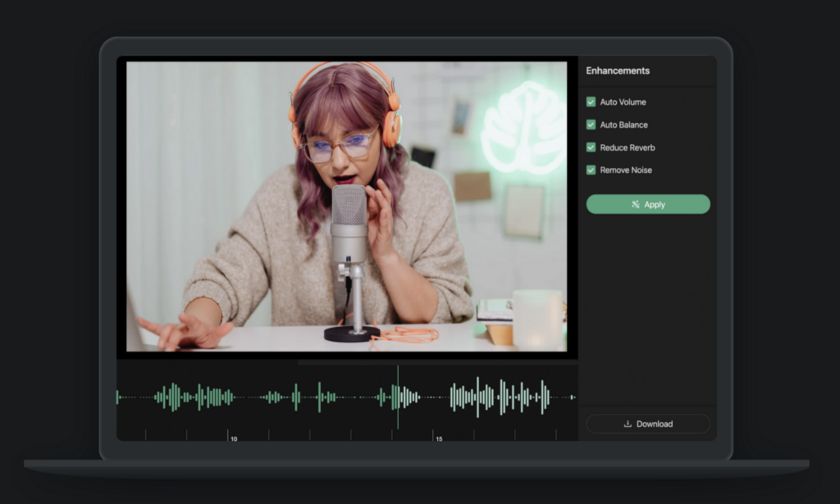
Task: Click the Reduce Reverb text label
Action: (x=628, y=148)
